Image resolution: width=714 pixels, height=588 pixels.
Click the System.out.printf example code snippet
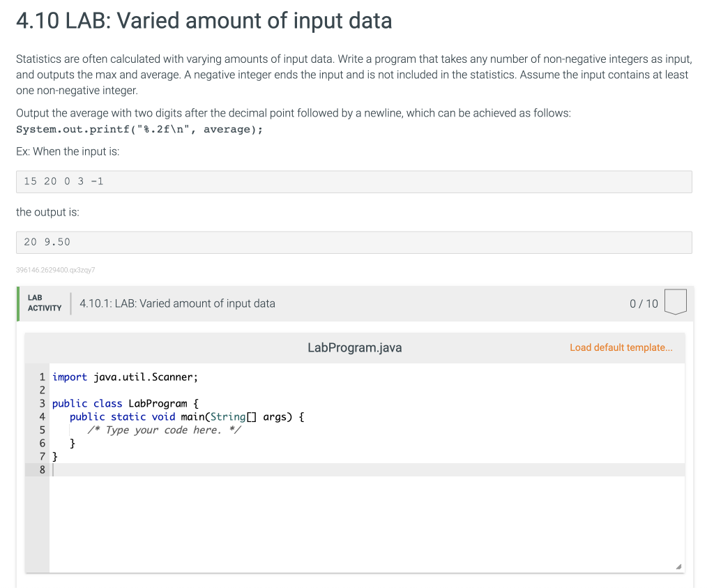[139, 129]
